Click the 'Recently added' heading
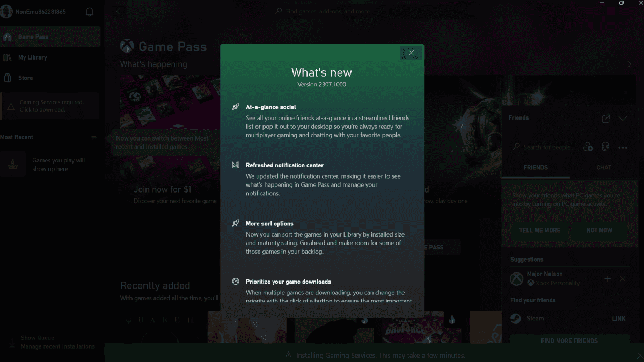The width and height of the screenshot is (644, 362). tap(155, 286)
